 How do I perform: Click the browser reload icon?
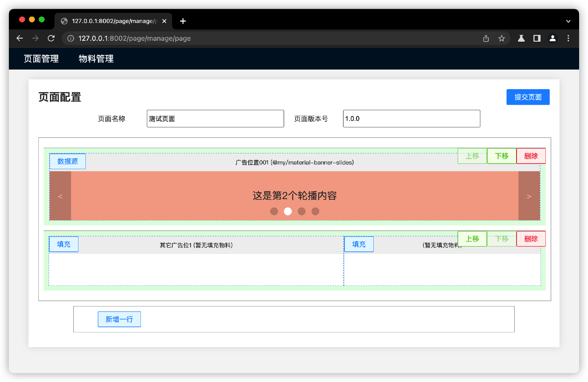(51, 38)
